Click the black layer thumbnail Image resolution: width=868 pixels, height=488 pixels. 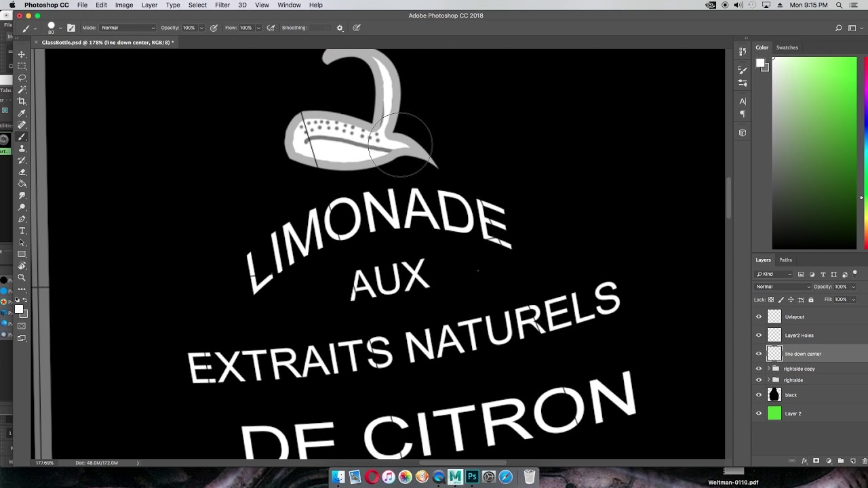[774, 394]
